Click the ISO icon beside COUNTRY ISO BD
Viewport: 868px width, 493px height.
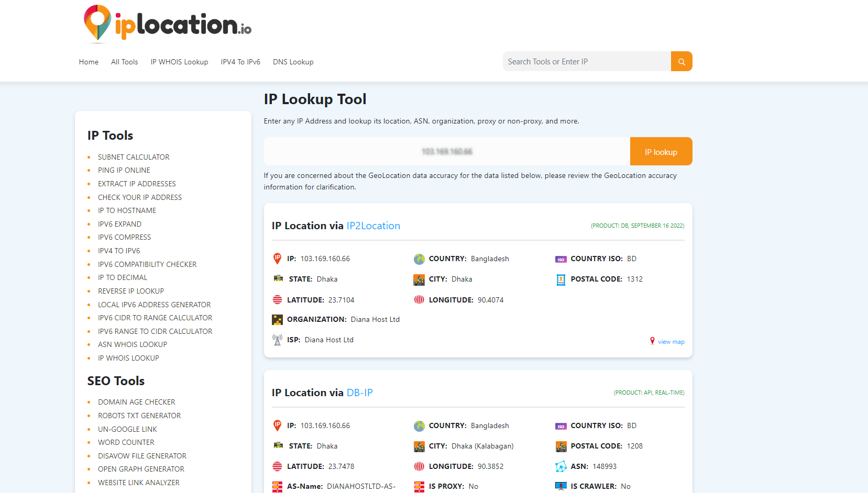coord(561,258)
